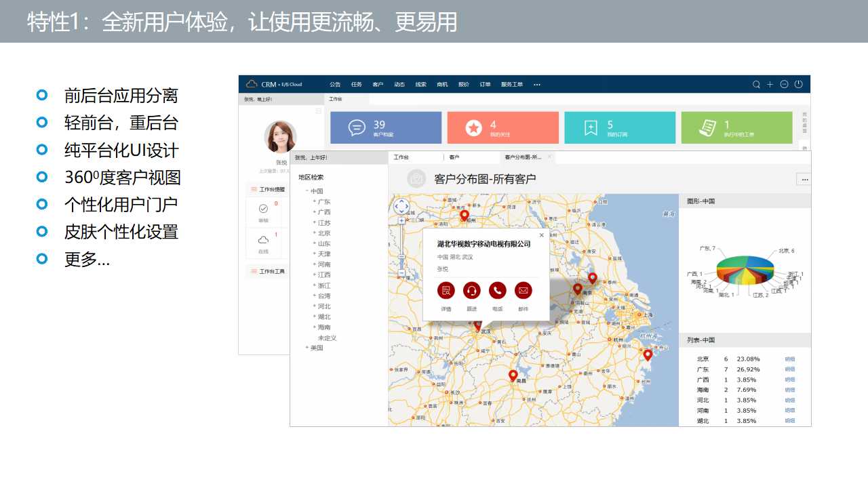Click the map zoom in plus button
868x488 pixels.
click(401, 221)
